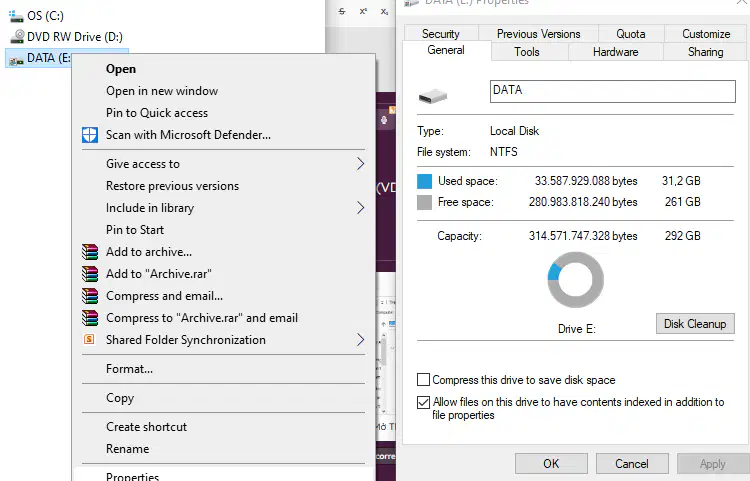Click the blue Used space color swatch
This screenshot has width=750, height=481.
tap(424, 181)
